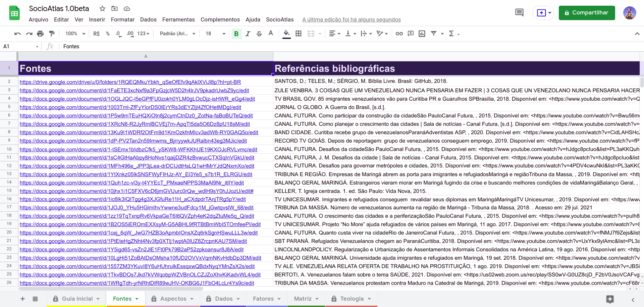Image resolution: width=644 pixels, height=307 pixels.
Task: Open the Google account avatar
Action: 630,13
